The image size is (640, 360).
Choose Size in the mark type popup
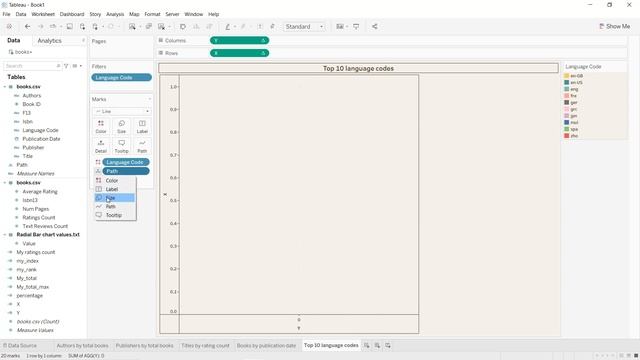pyautogui.click(x=115, y=198)
